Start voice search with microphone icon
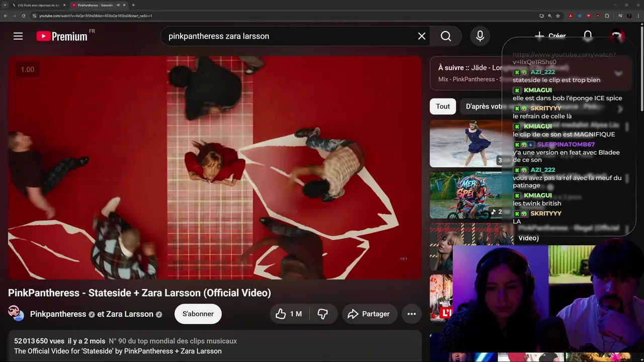The height and width of the screenshot is (362, 644). [x=480, y=36]
